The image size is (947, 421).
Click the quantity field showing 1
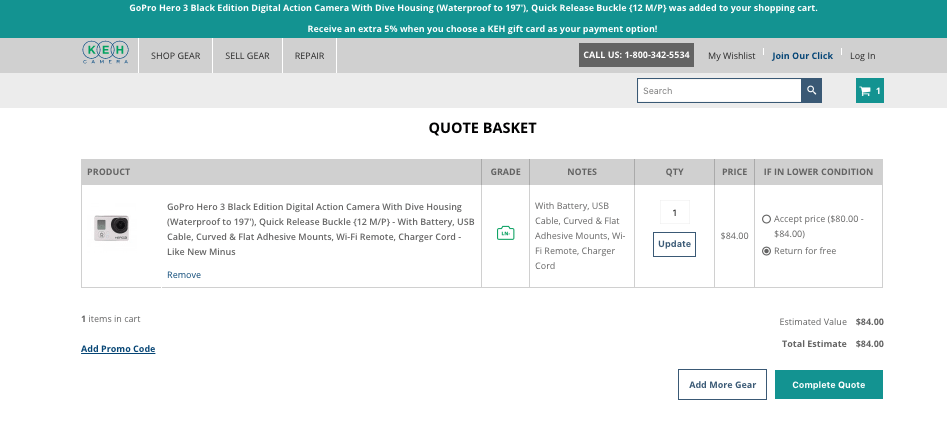coord(675,213)
